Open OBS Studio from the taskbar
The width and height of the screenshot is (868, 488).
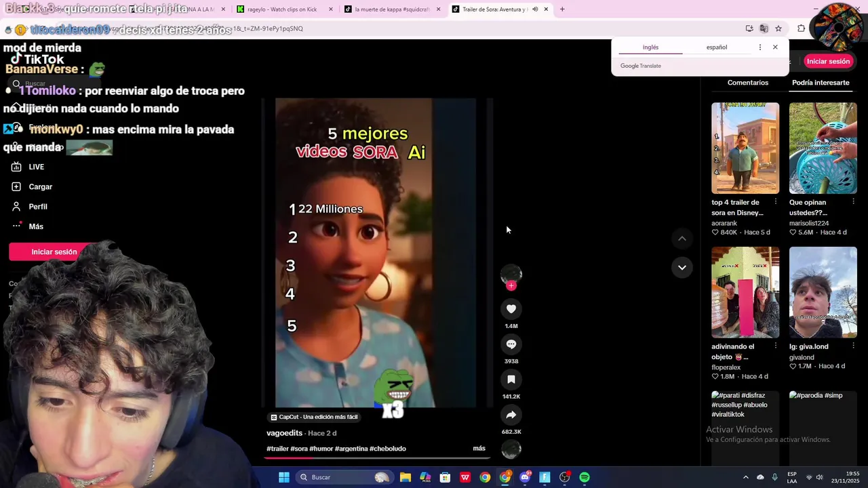tap(564, 477)
